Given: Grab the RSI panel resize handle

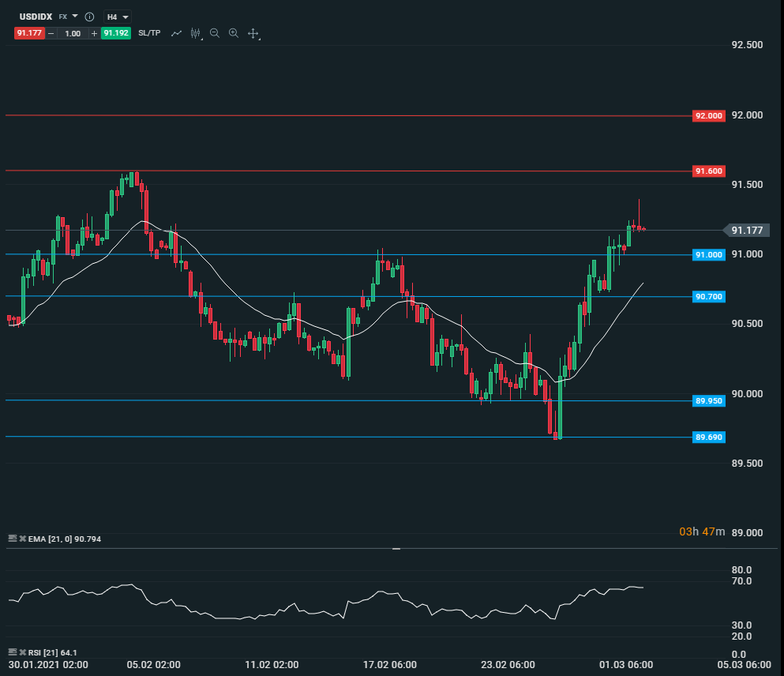Looking at the screenshot, I should point(396,549).
